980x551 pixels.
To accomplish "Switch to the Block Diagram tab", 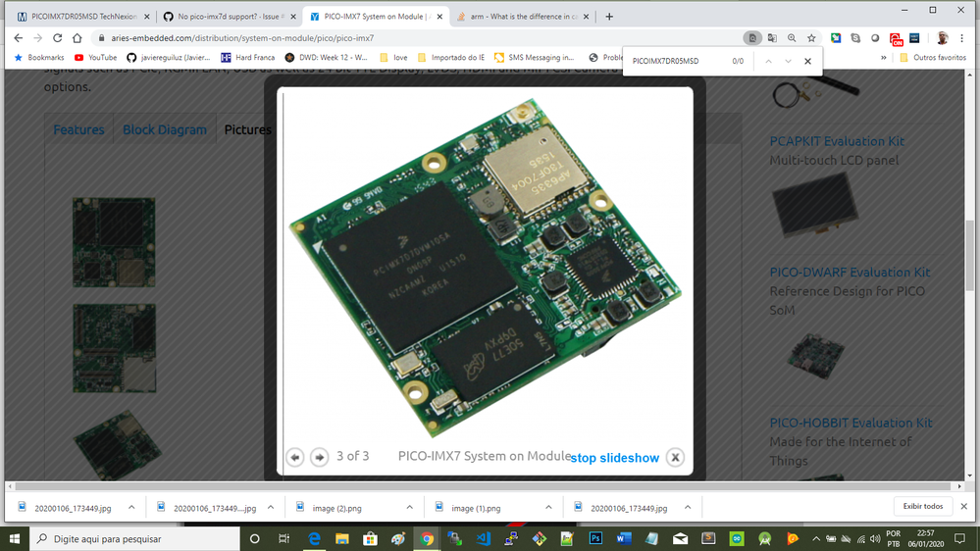I will click(x=165, y=130).
